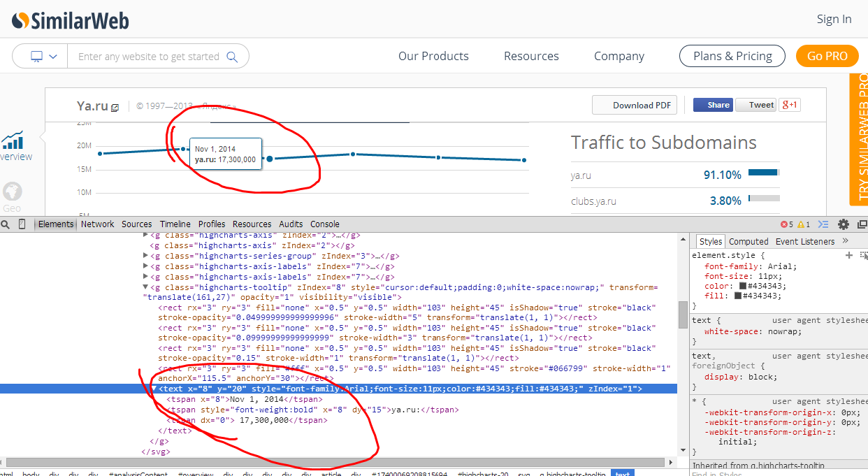Click the rightmost chart data point
868x476 pixels.
(x=524, y=160)
